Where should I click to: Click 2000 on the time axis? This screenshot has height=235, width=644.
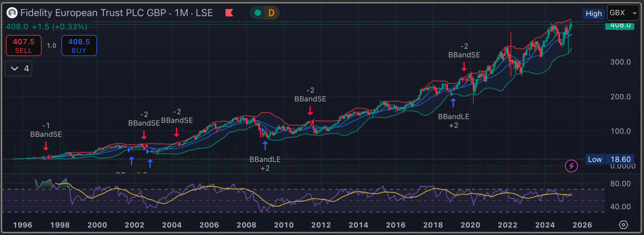point(97,225)
